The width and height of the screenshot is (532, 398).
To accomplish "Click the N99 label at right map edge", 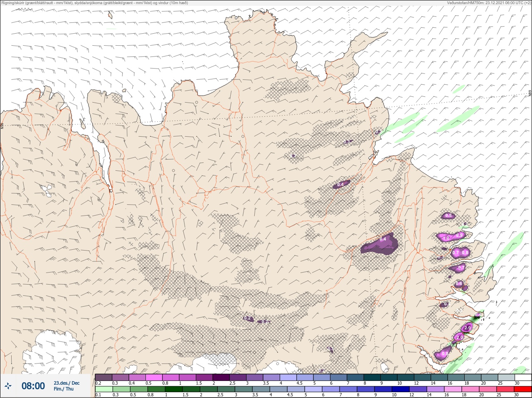I will click(530, 94).
